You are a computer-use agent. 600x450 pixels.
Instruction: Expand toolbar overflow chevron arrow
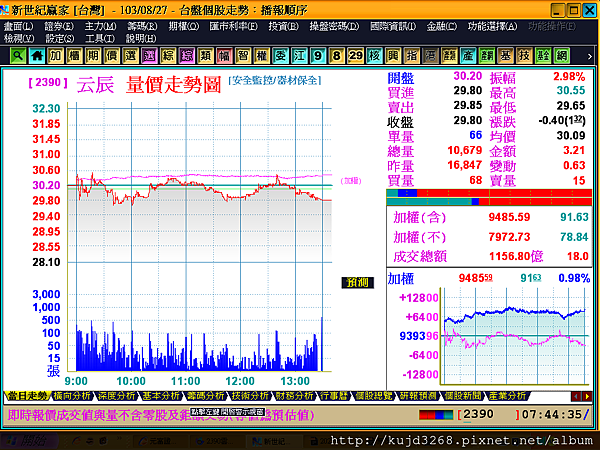pyautogui.click(x=589, y=56)
